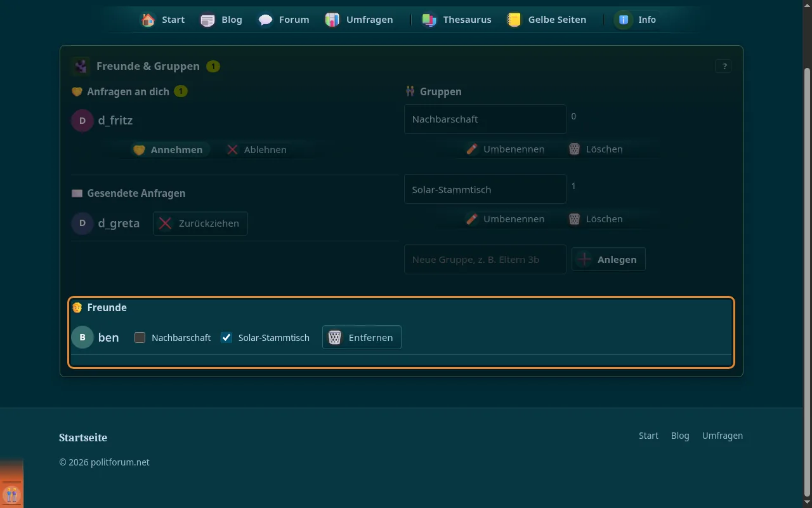Click the Umfragen chart icon

[x=332, y=20]
